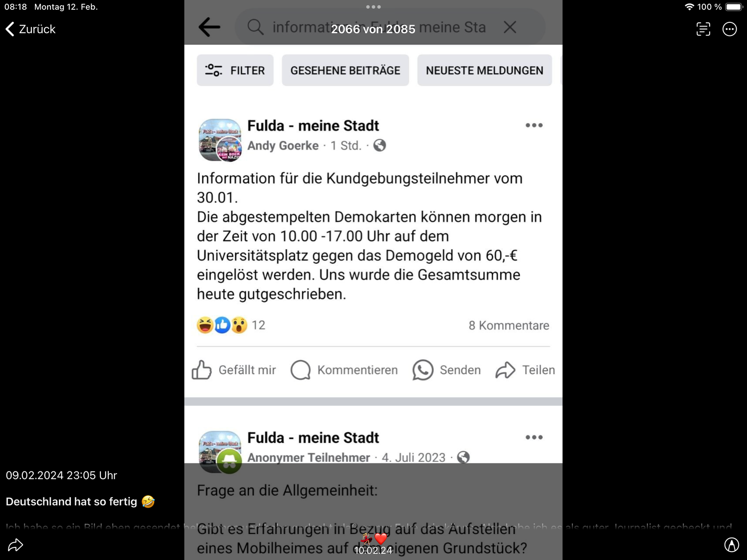Open the FILTER options
Screen dimensions: 747x560
[x=235, y=70]
